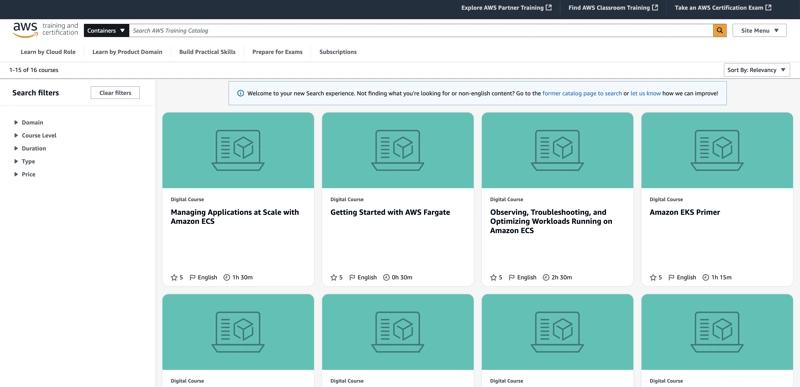Click the info icon in welcome banner
Screen dimensions: 800x387
[240, 93]
